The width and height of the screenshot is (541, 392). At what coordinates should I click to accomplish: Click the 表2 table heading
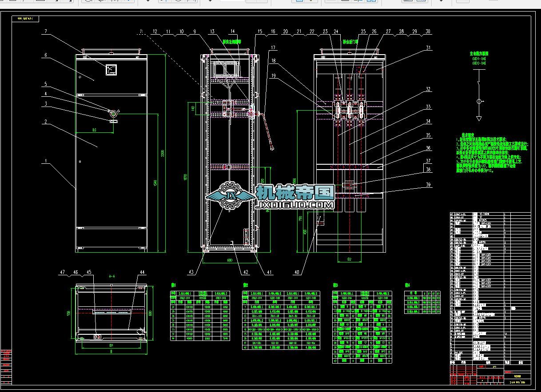pos(245,285)
